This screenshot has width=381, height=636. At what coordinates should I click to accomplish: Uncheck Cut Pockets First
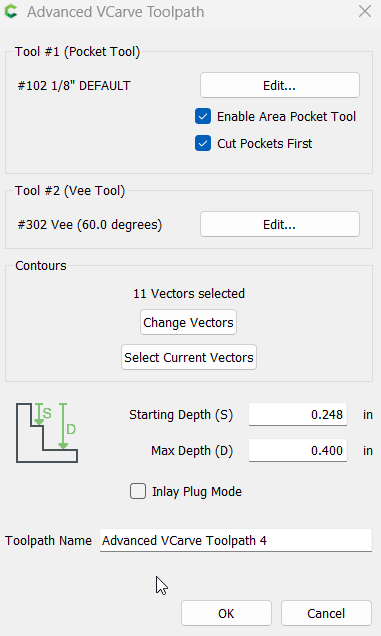pyautogui.click(x=203, y=143)
